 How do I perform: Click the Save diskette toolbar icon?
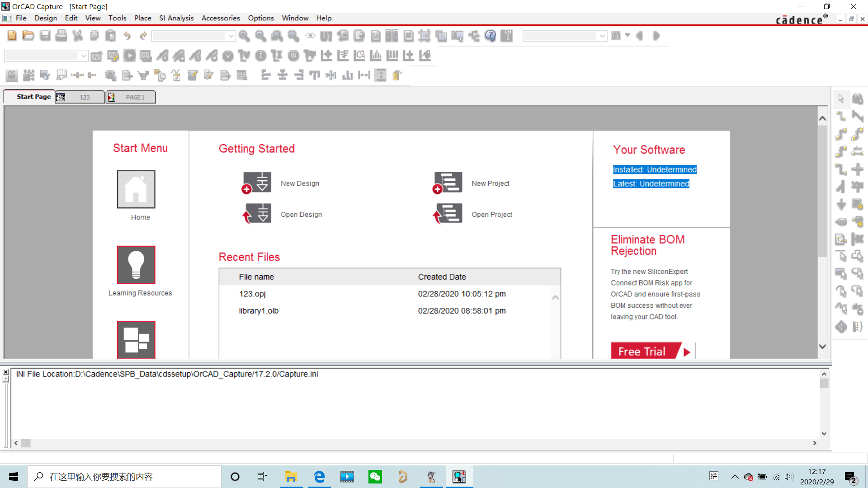45,36
